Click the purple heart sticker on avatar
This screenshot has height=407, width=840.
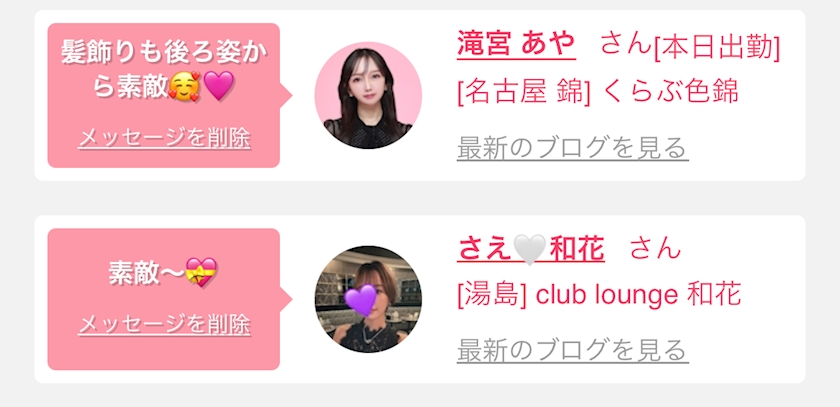361,299
